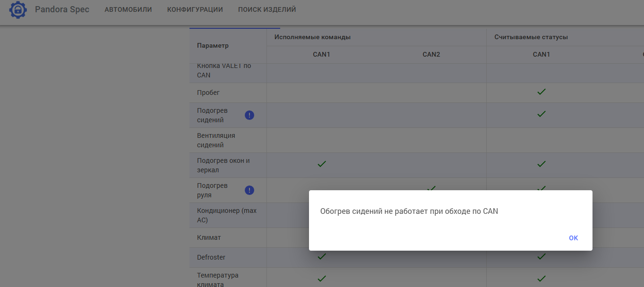This screenshot has height=287, width=644.
Task: Open the ПОИСК ИЗДЕЛИЙ page
Action: 267,9
